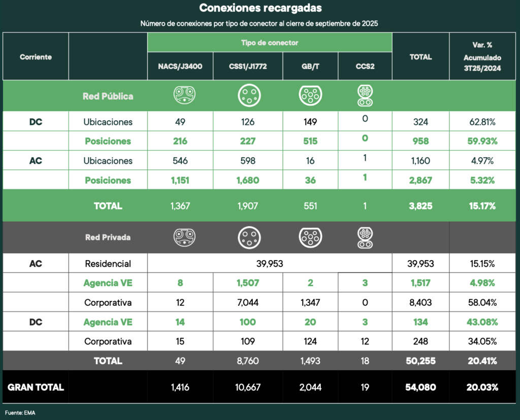Select the GB/T connector icon in Red Pública row
The height and width of the screenshot is (420, 520).
(x=310, y=95)
